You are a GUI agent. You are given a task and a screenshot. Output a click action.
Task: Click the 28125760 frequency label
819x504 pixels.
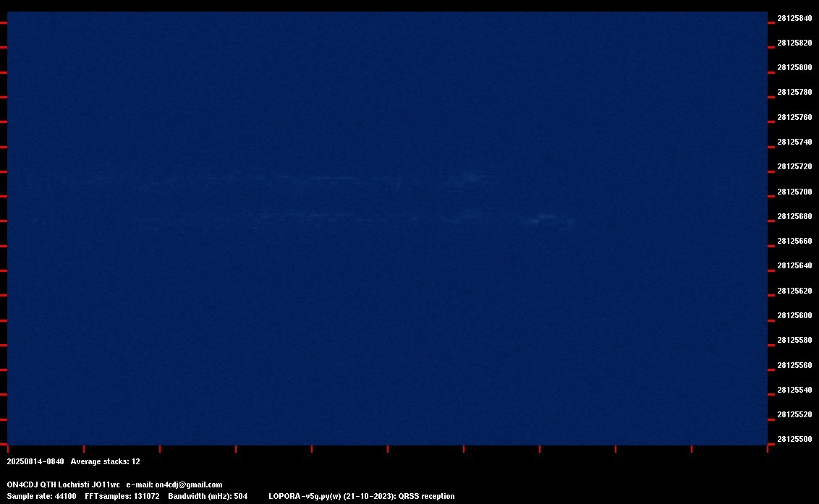tap(794, 117)
